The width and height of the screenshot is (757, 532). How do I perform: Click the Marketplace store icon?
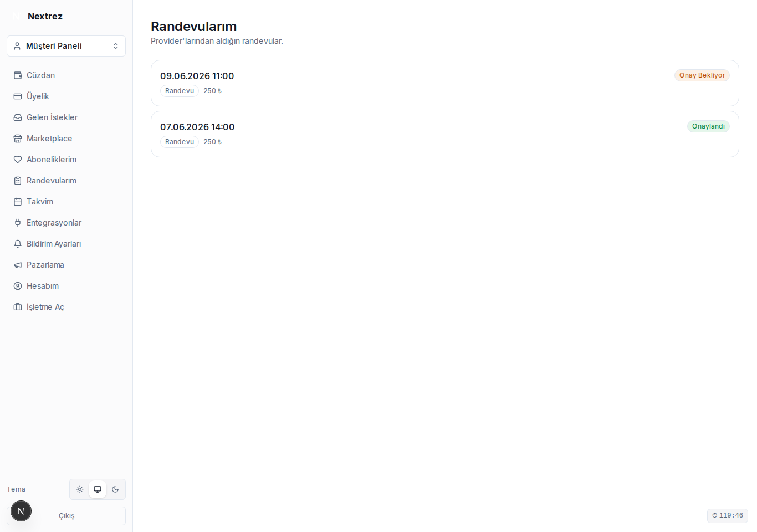point(18,139)
